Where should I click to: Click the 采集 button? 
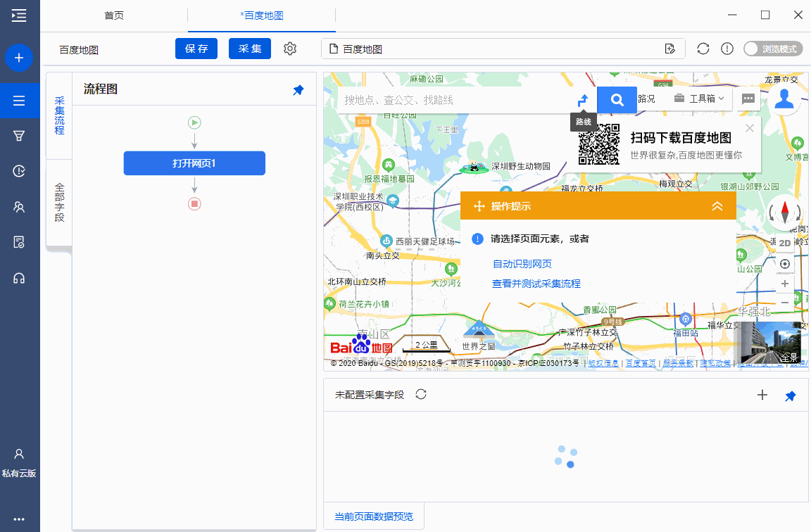pos(250,49)
